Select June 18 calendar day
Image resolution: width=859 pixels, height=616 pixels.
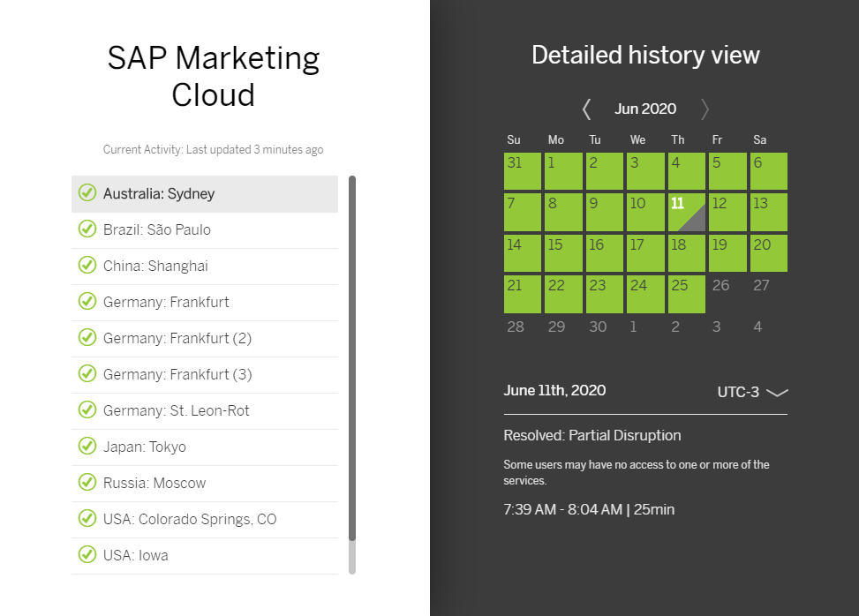pos(687,253)
